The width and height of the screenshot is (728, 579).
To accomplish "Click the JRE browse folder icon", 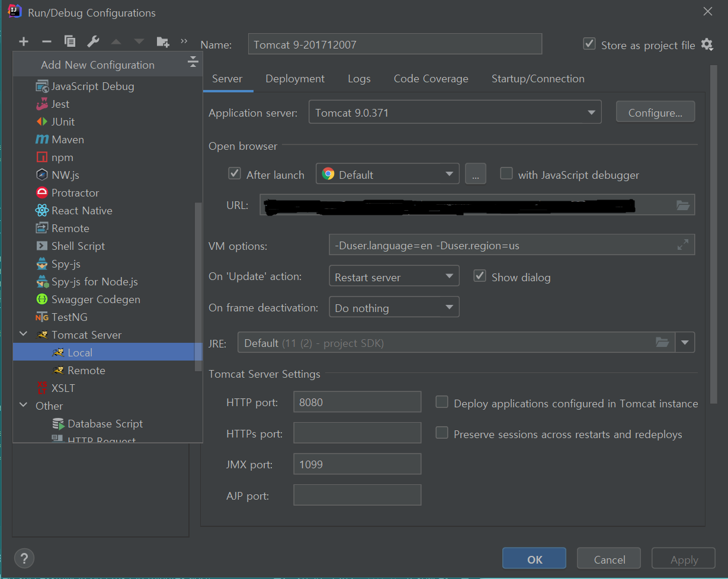I will pos(662,342).
